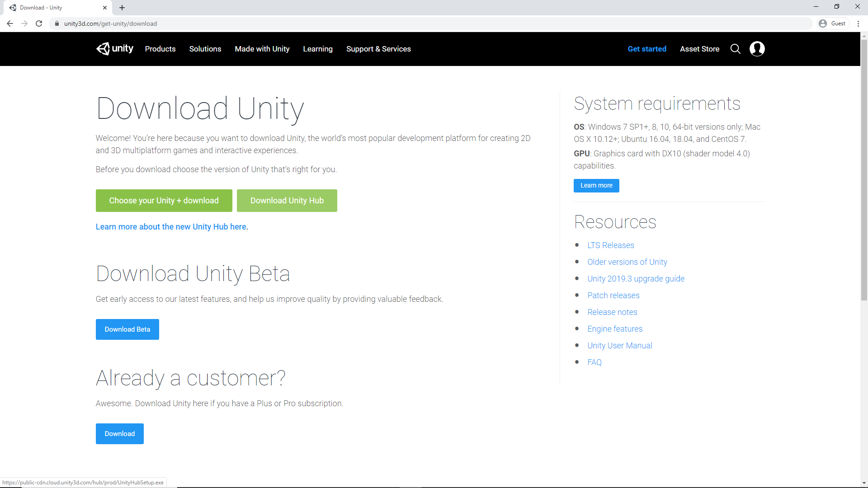868x488 pixels.
Task: Click the Unity logo in the header
Action: coord(115,49)
